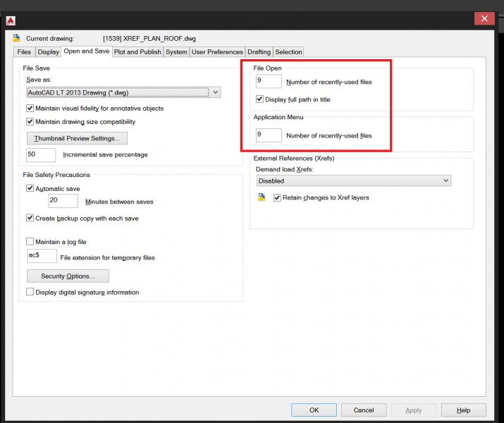Open Thumbnail Preview Settings
Viewport: 504px width, 423px height.
click(x=77, y=138)
